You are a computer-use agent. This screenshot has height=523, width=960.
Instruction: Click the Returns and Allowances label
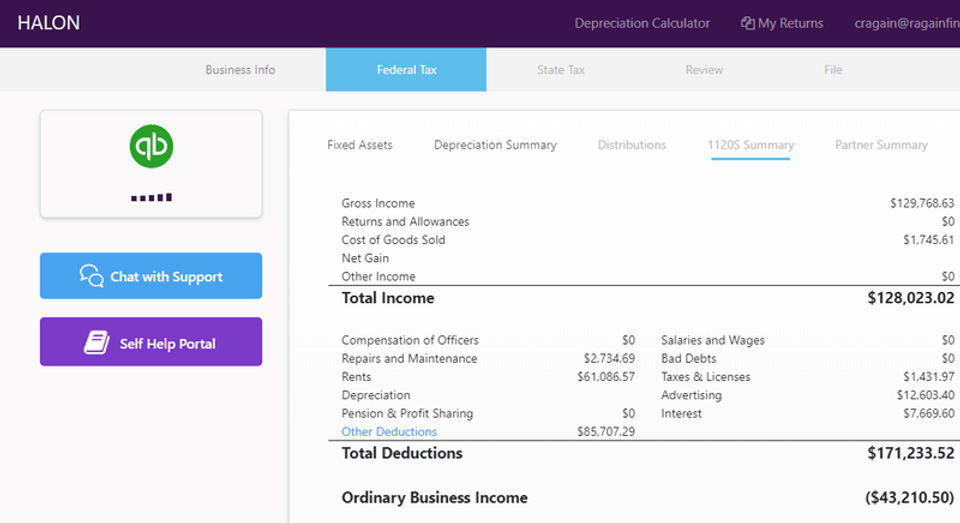tap(405, 222)
